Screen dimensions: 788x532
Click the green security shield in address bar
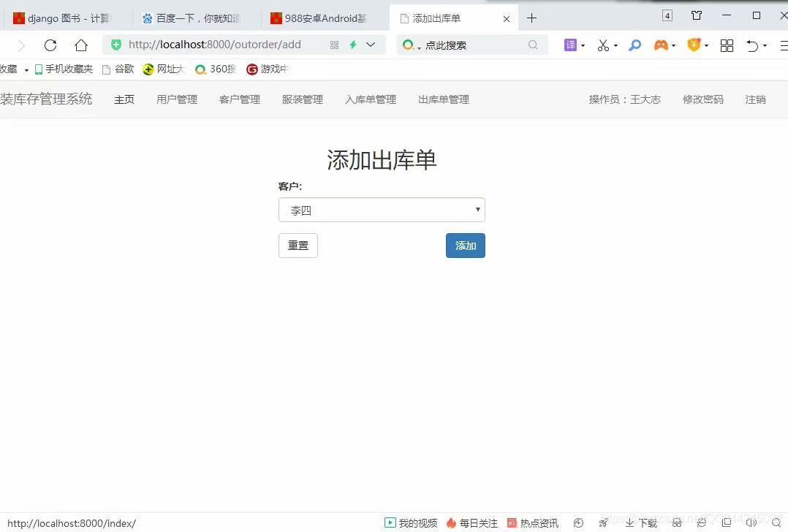pyautogui.click(x=116, y=45)
